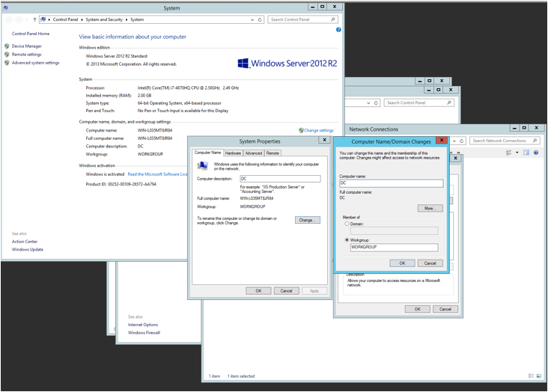Switch to Advanced tab in System Properties
Screen dimensions: 548x392
253,153
